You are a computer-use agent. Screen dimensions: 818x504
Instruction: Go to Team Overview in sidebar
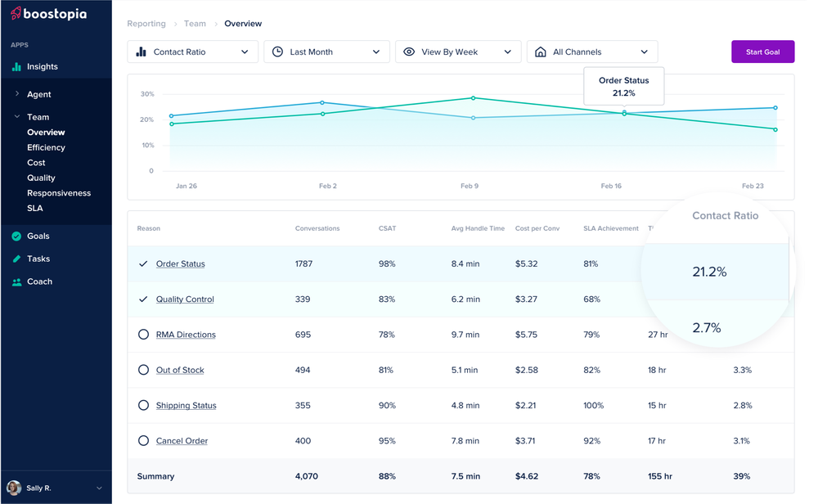point(46,133)
